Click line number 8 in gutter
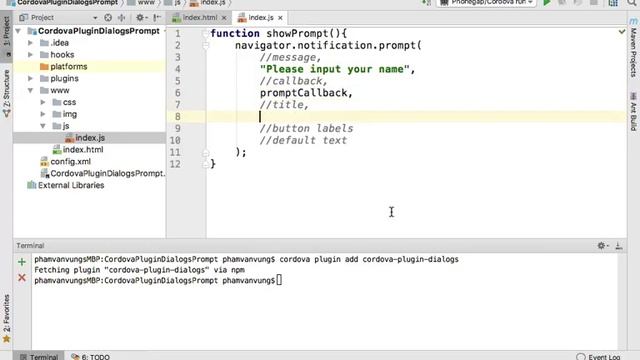The image size is (640, 360). pos(178,117)
